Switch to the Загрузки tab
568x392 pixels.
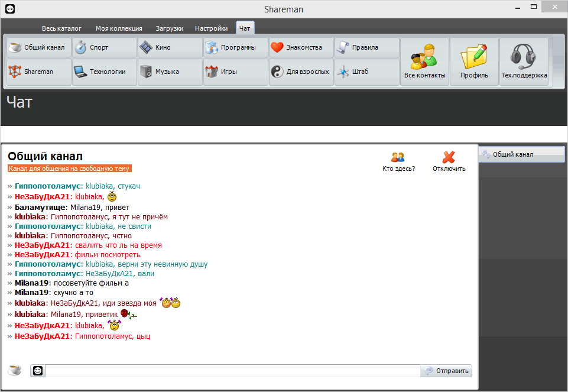point(170,28)
